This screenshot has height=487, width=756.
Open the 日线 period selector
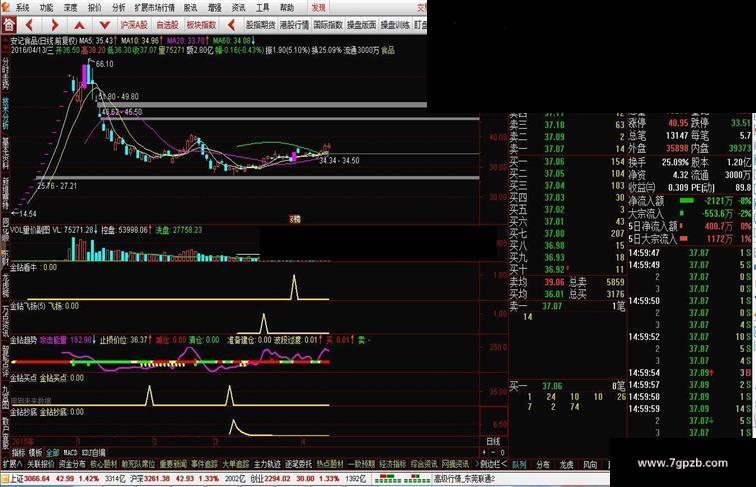click(x=493, y=441)
